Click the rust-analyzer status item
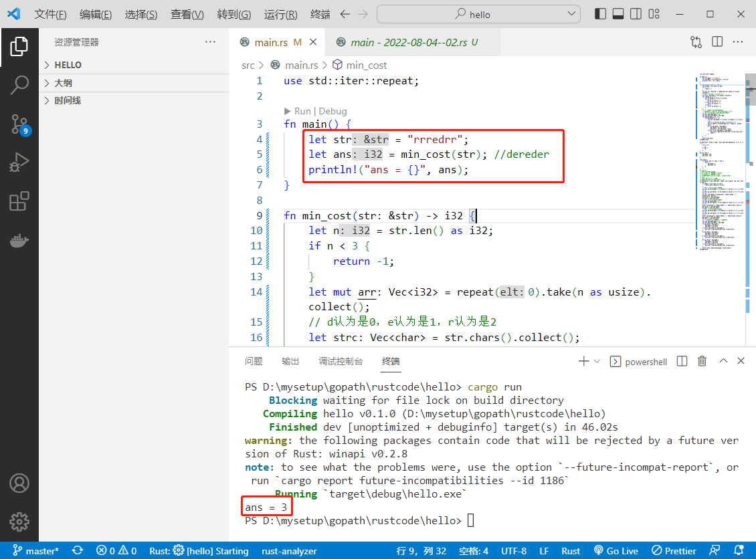 [289, 551]
